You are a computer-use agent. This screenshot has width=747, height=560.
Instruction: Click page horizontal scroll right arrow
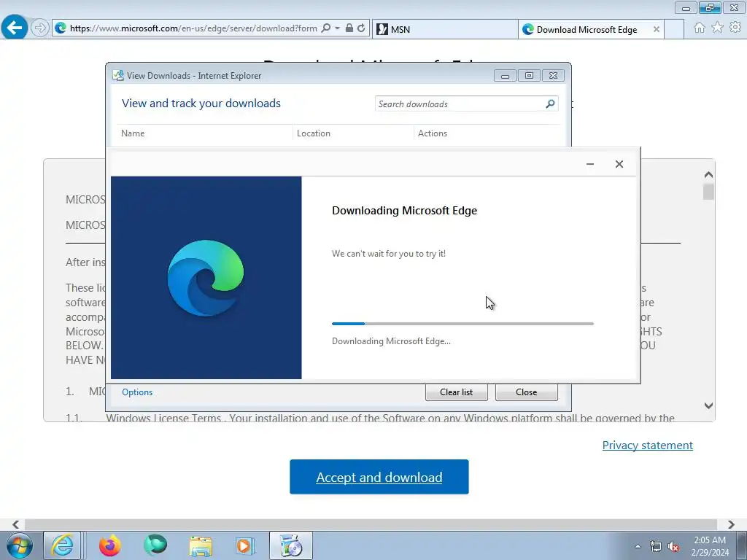click(731, 524)
